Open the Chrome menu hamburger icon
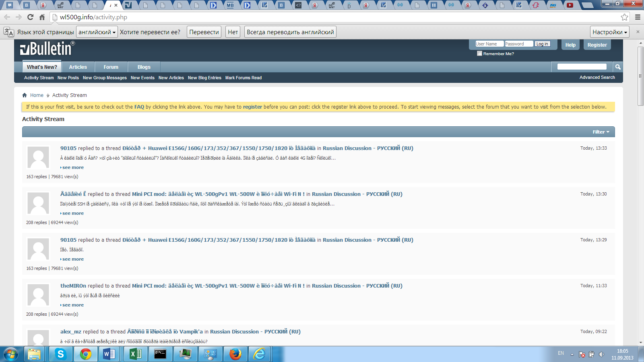This screenshot has width=644, height=362. pos(638,17)
